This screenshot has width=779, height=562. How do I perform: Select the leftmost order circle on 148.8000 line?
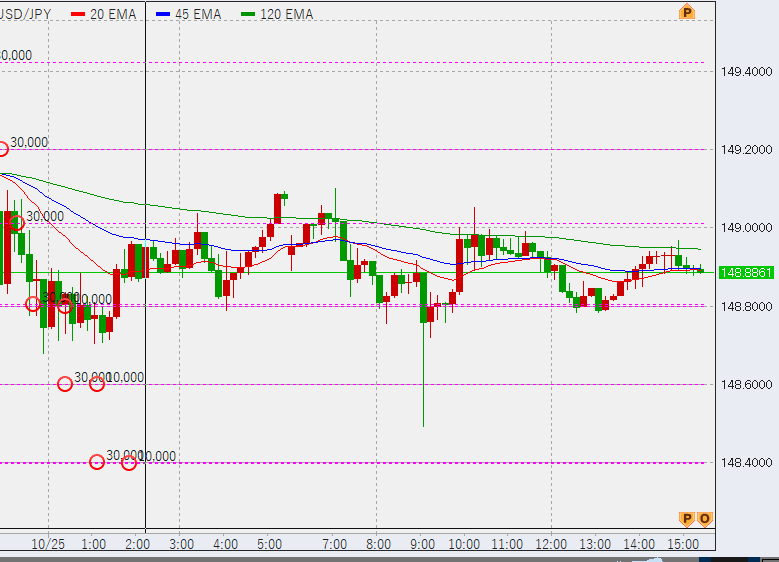coord(33,304)
